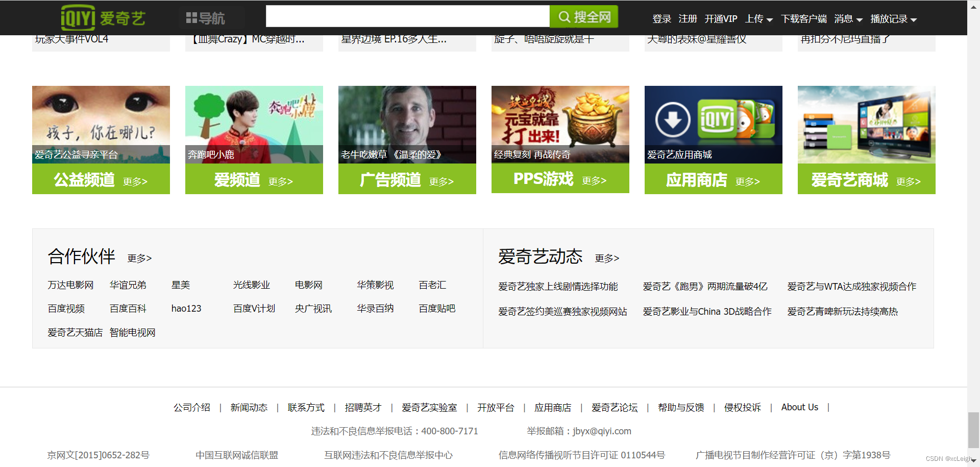
Task: Click 广告频道 channel title
Action: click(x=390, y=180)
